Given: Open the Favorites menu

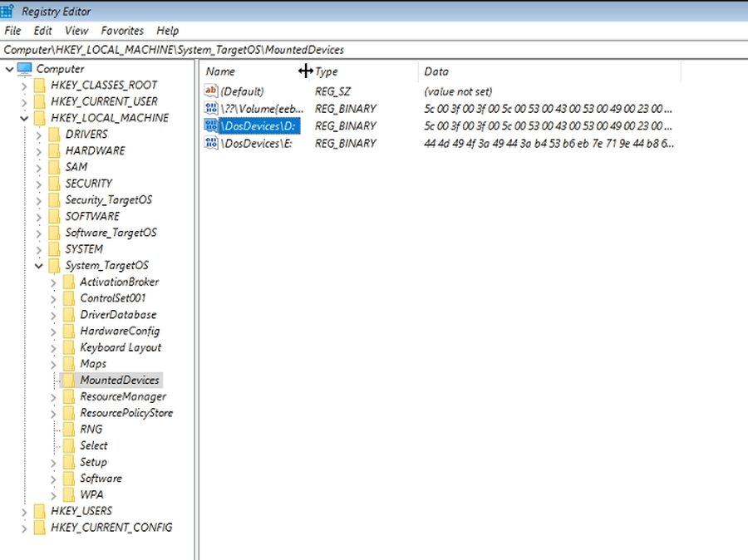Looking at the screenshot, I should tap(122, 31).
